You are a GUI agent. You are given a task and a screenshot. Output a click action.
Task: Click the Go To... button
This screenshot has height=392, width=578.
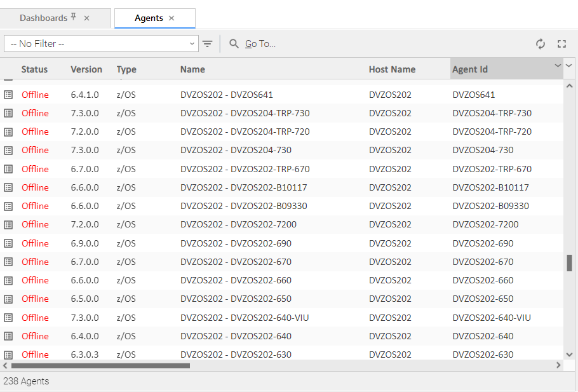point(260,44)
